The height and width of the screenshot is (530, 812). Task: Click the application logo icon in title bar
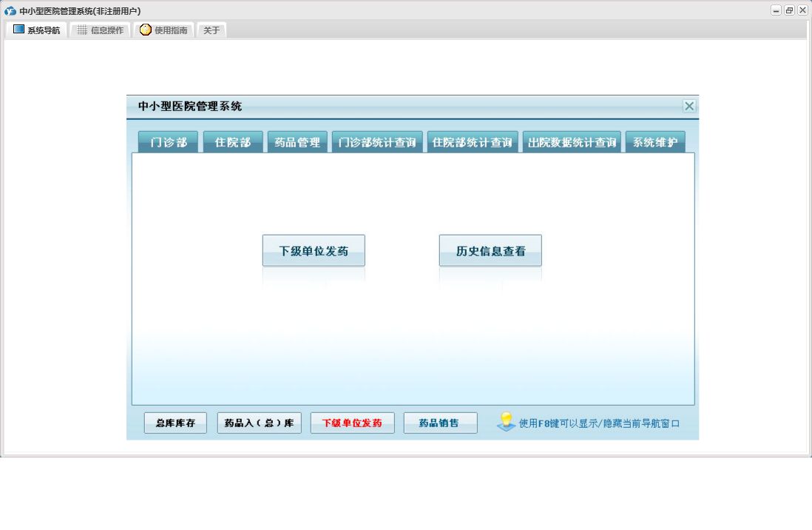coord(10,11)
